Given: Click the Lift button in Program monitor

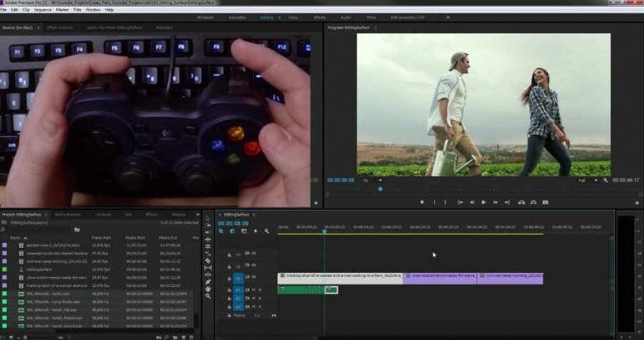Looking at the screenshot, I should (522, 202).
